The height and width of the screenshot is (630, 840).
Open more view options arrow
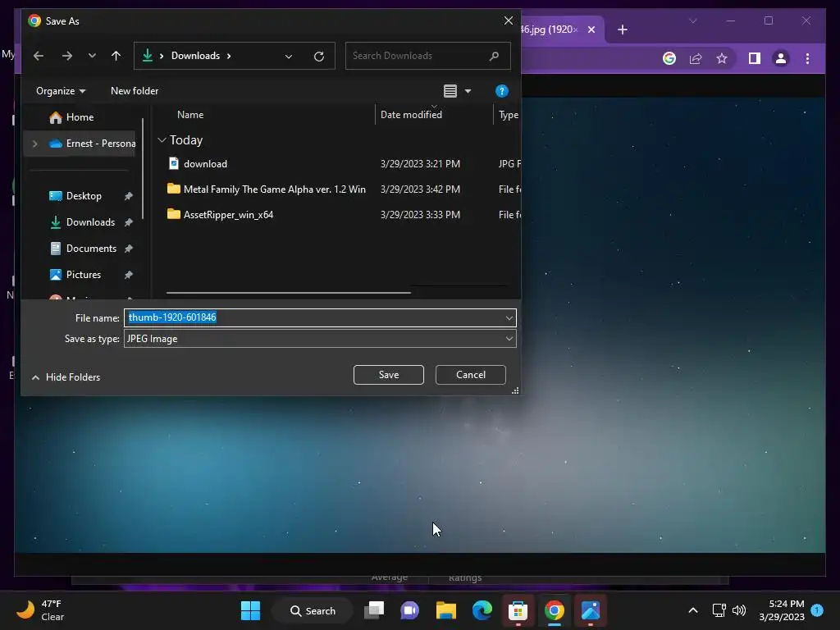click(x=468, y=91)
